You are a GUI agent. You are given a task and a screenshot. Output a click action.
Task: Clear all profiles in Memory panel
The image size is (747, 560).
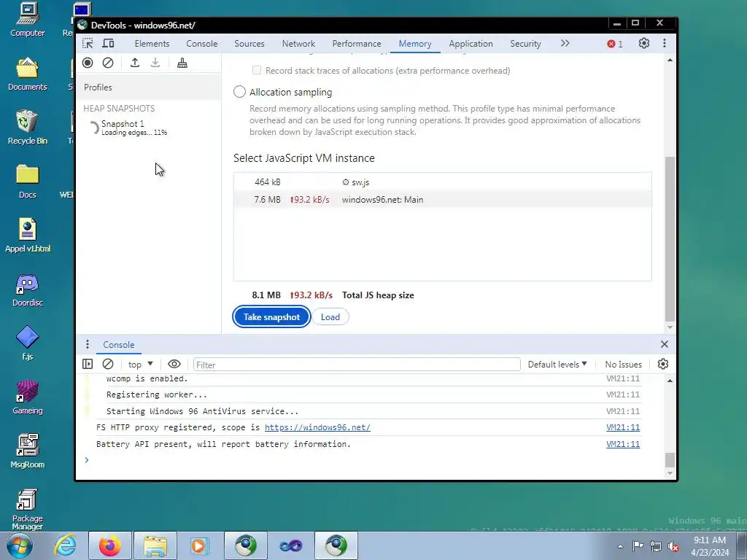[108, 63]
